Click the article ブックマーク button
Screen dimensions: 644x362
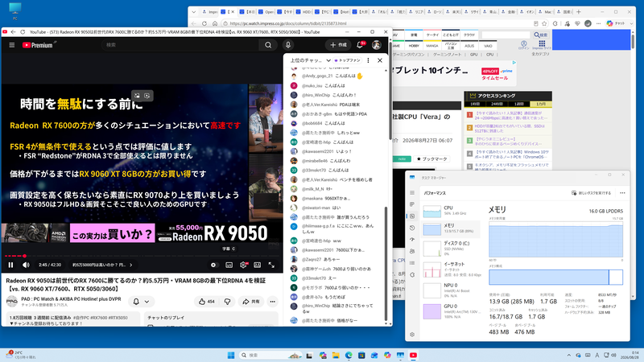pos(431,158)
